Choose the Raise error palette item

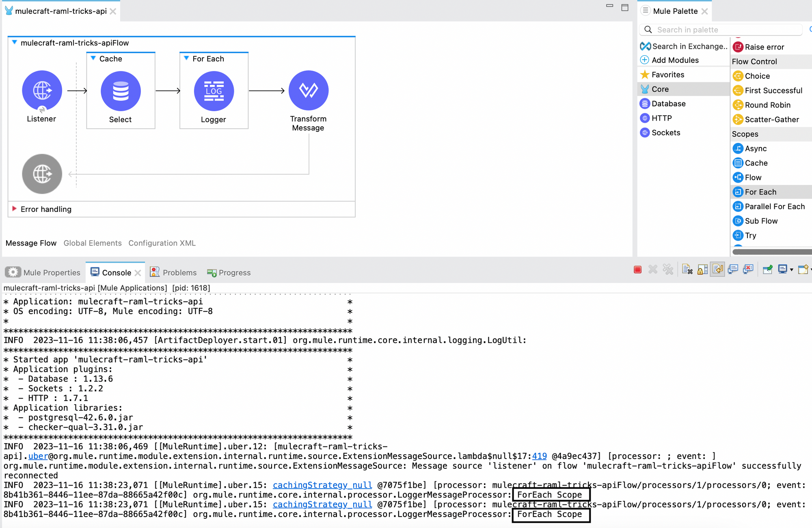[x=764, y=47]
